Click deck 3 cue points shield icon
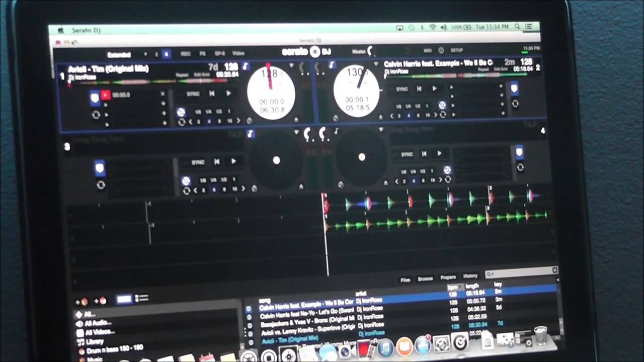The width and height of the screenshot is (644, 362). tap(100, 167)
